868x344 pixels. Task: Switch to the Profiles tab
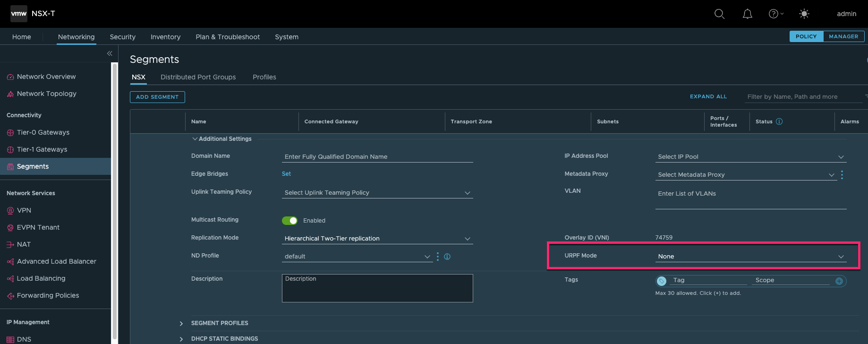pyautogui.click(x=264, y=77)
